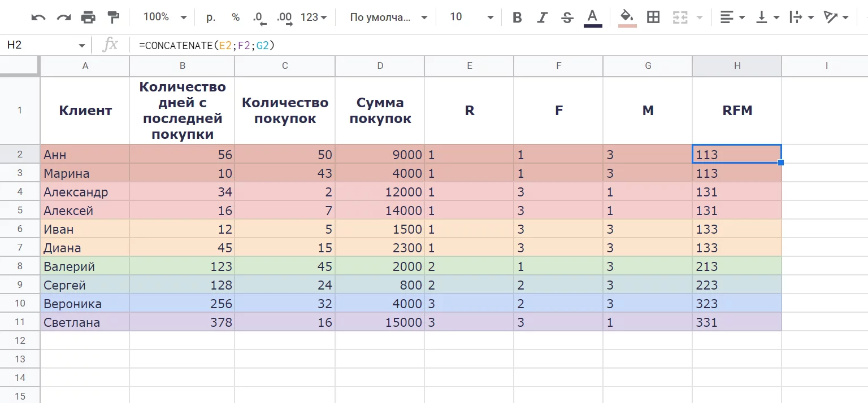Toggle strikethrough formatting
This screenshot has width=868, height=403.
tap(567, 17)
